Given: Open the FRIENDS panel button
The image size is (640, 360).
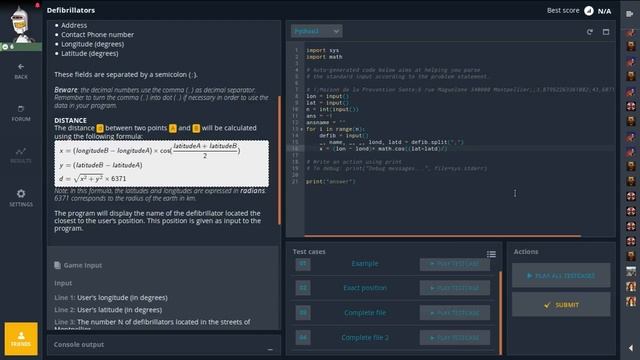Looking at the screenshot, I should point(21,338).
